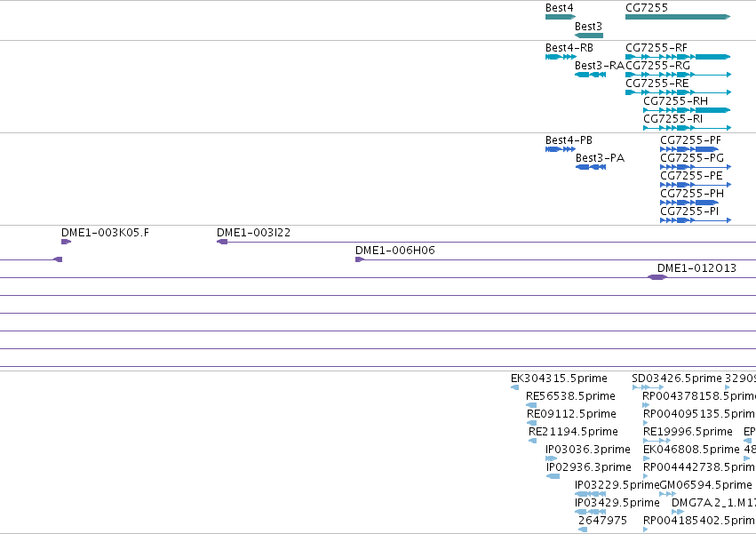
Task: Click the RE56538.5prime EST label
Action: click(571, 396)
